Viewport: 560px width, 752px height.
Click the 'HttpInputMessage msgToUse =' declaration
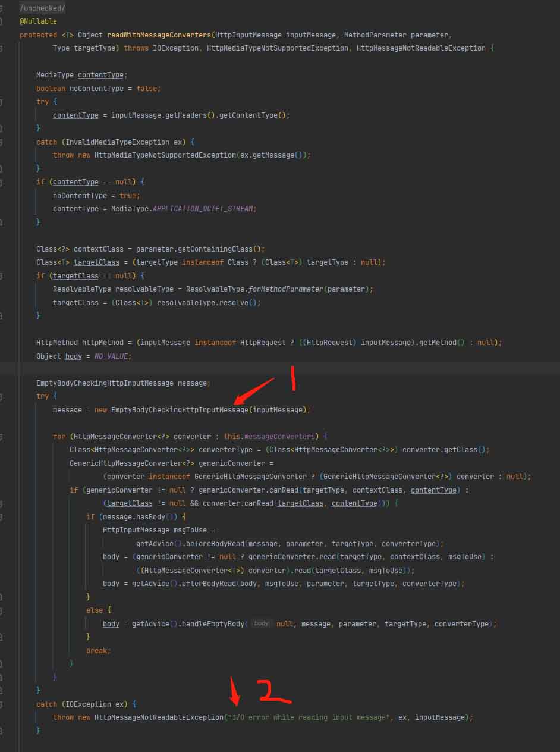click(x=159, y=530)
